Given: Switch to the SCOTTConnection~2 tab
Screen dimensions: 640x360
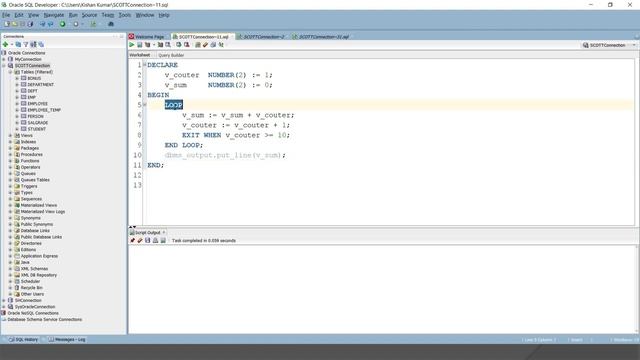Looking at the screenshot, I should [263, 37].
